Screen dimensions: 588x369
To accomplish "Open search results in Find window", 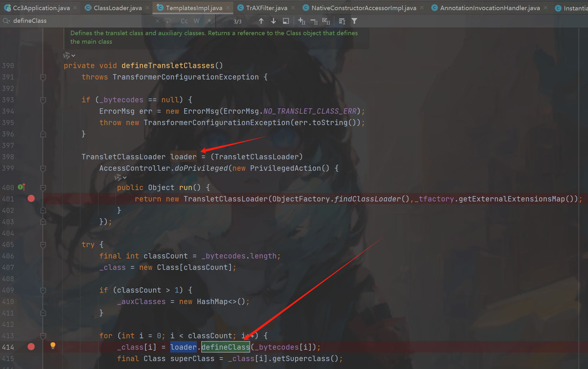I will coord(342,21).
